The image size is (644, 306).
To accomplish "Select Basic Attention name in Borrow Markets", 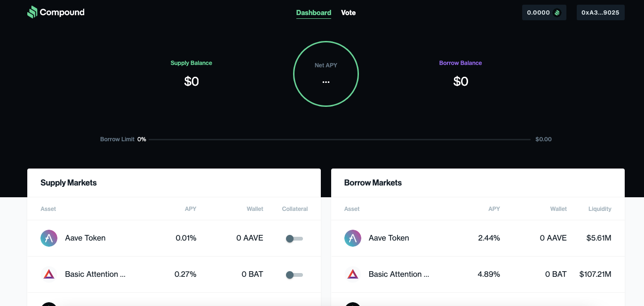I will [x=399, y=274].
